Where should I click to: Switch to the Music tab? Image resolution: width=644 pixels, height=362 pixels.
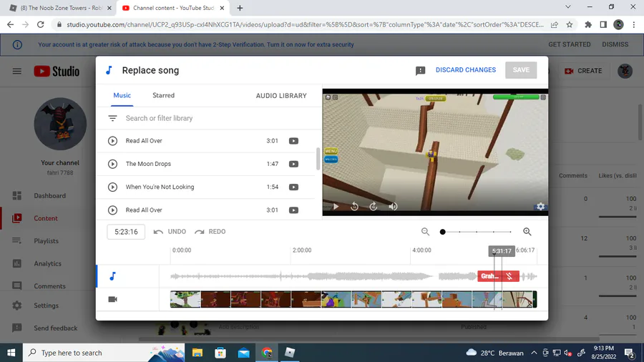pos(122,95)
